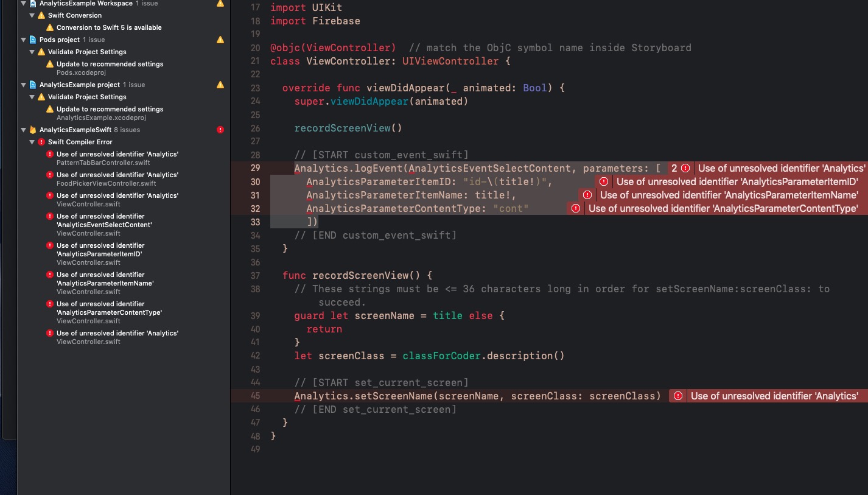The height and width of the screenshot is (495, 868).
Task: Click the yellow warning badge right of Pods project
Action: click(220, 39)
